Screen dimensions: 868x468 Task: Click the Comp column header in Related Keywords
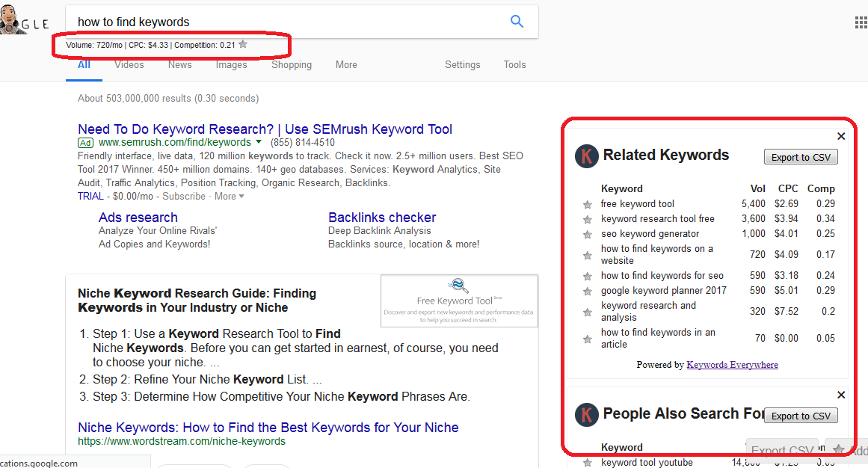click(x=821, y=189)
